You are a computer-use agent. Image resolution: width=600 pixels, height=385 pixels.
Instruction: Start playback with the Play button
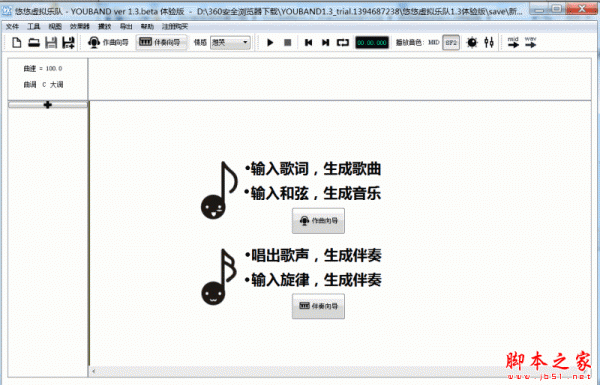pos(270,42)
